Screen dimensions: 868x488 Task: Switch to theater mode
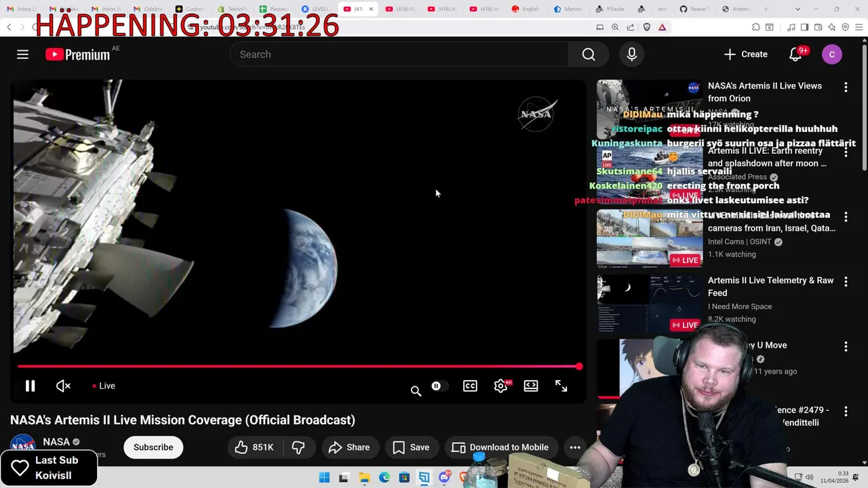pyautogui.click(x=531, y=386)
